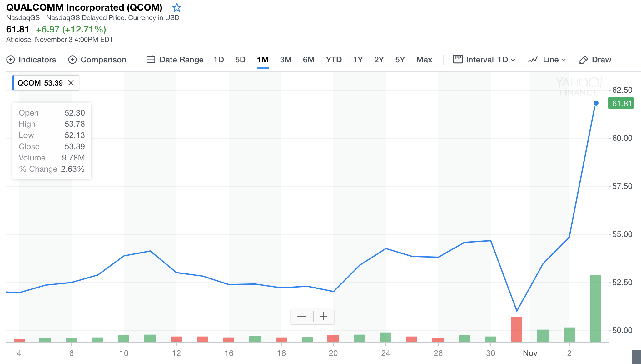Switch chart to 1Y range
The image size is (641, 364).
point(358,60)
